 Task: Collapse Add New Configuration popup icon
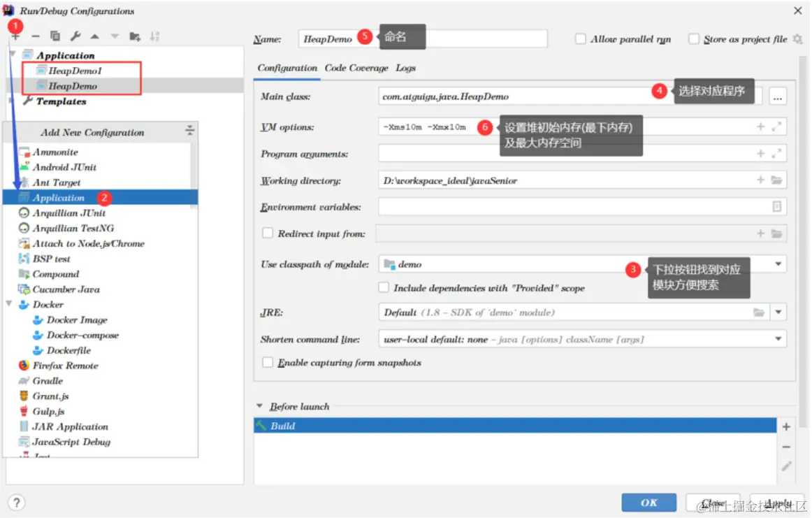tap(189, 130)
